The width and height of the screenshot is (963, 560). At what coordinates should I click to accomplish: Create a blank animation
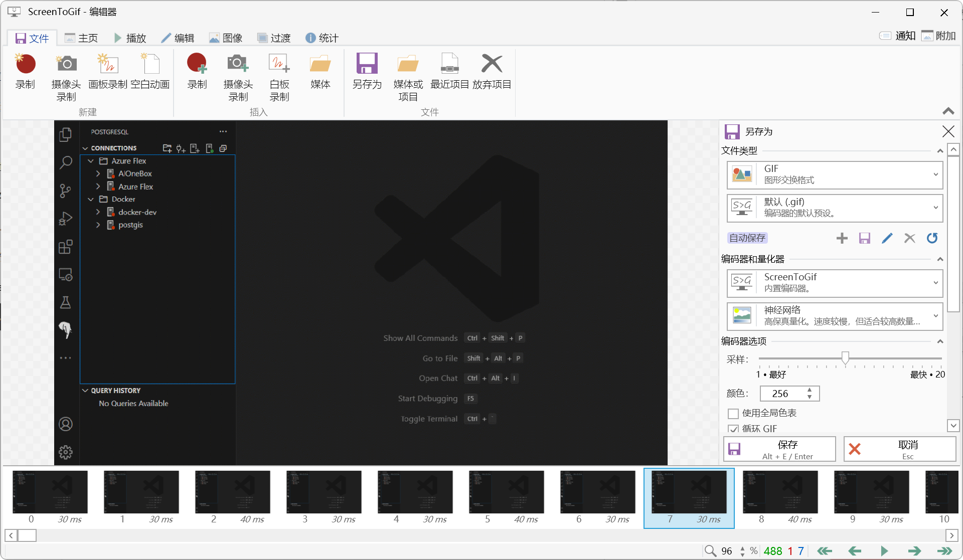click(x=150, y=72)
